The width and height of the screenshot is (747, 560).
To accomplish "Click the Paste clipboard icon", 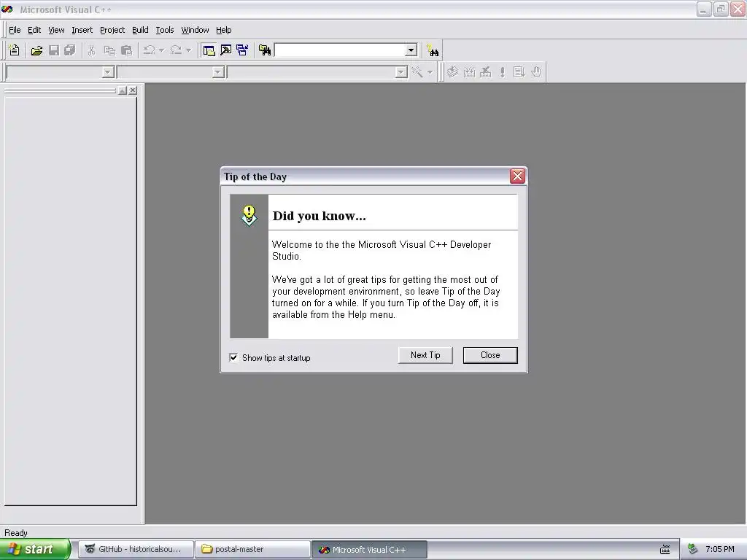I will [x=127, y=50].
